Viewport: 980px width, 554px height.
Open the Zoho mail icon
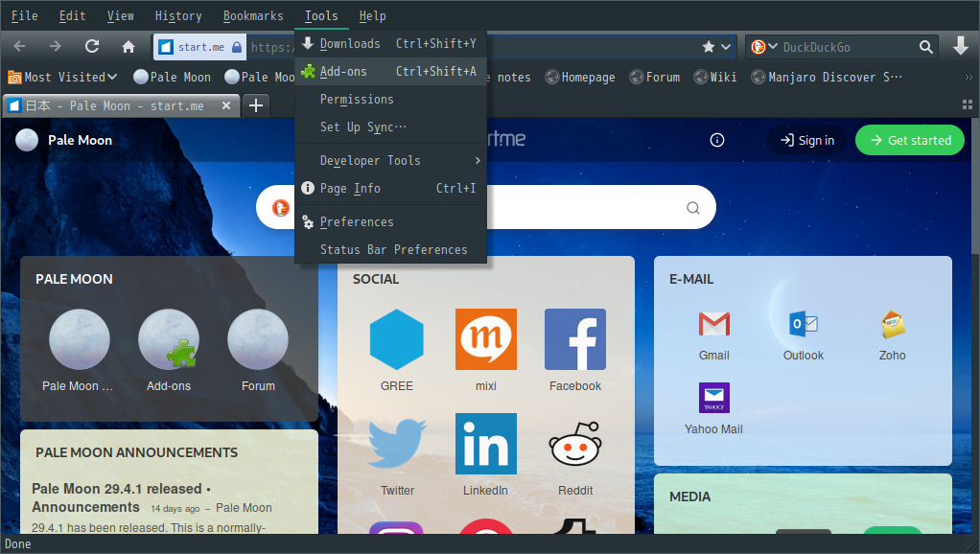pyautogui.click(x=893, y=324)
